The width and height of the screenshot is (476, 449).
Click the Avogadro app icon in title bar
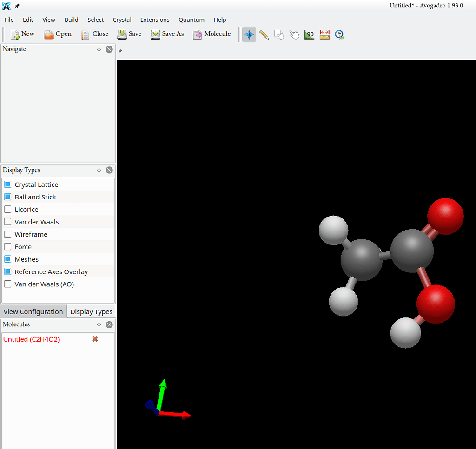(6, 6)
